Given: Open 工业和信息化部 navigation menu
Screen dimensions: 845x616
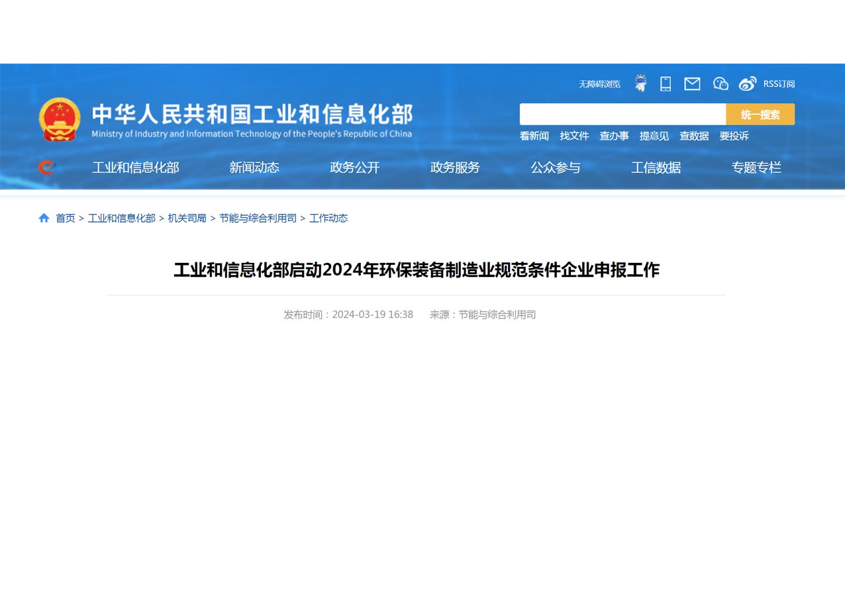Looking at the screenshot, I should coord(136,168).
